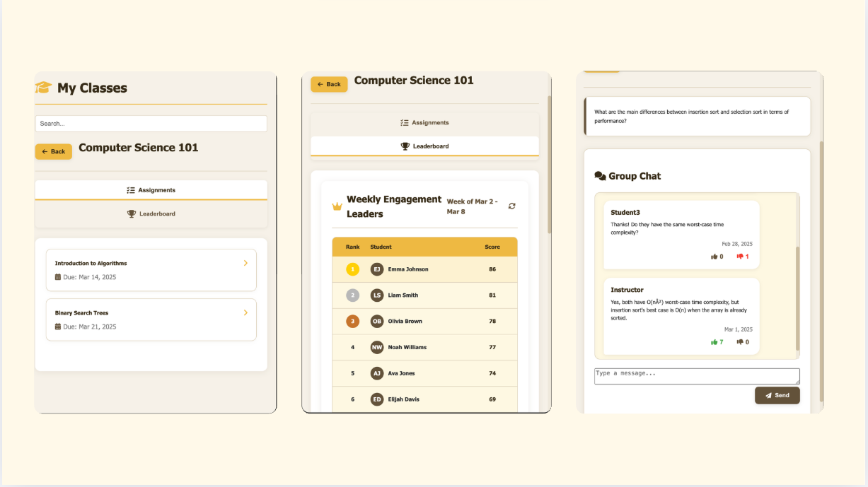This screenshot has height=487, width=868.
Task: Click the name Olivia Brown
Action: [x=405, y=321]
